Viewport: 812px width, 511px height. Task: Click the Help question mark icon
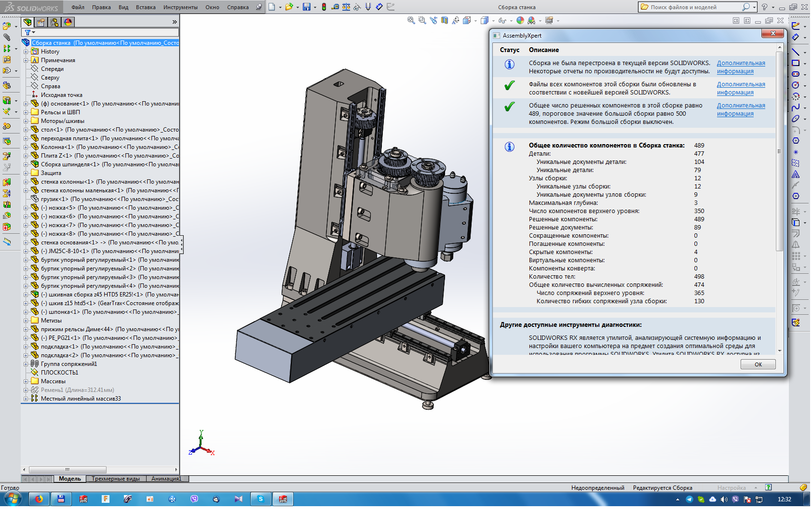pyautogui.click(x=764, y=7)
